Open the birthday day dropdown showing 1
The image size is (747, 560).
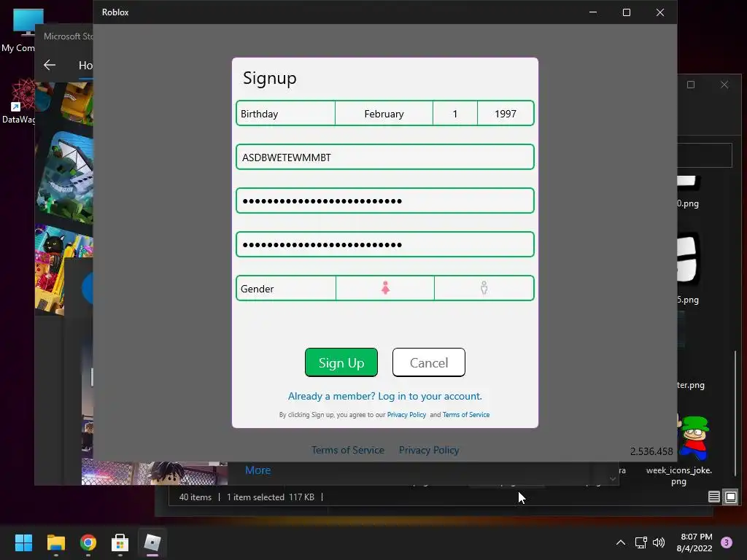(455, 114)
